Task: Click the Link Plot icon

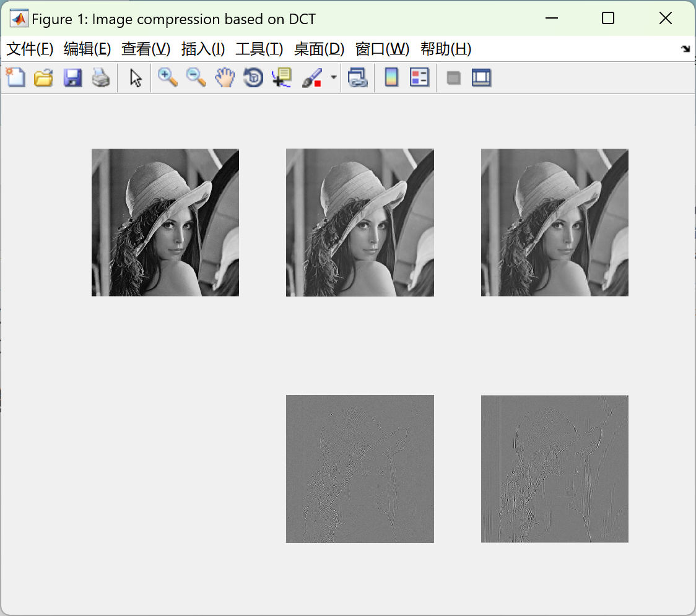Action: coord(358,77)
